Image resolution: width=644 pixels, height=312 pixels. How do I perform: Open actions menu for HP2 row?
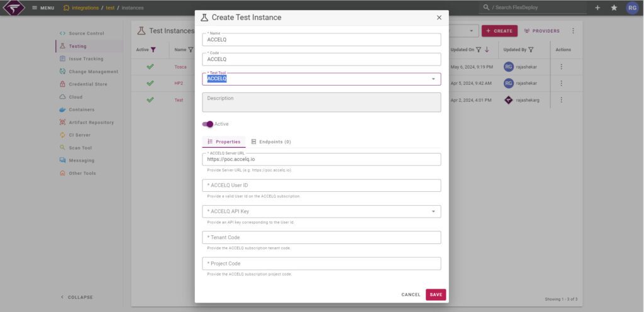pos(562,83)
